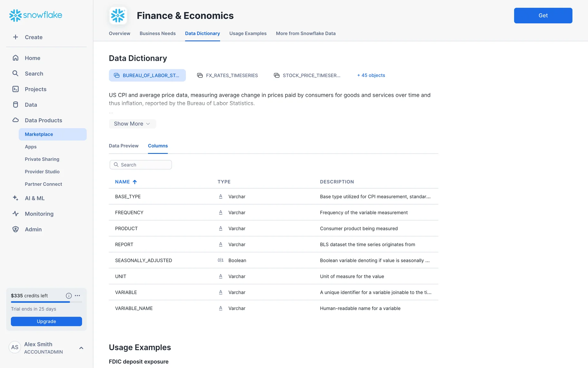Switch to the Usage Examples tab
This screenshot has height=368, width=588.
(x=248, y=33)
